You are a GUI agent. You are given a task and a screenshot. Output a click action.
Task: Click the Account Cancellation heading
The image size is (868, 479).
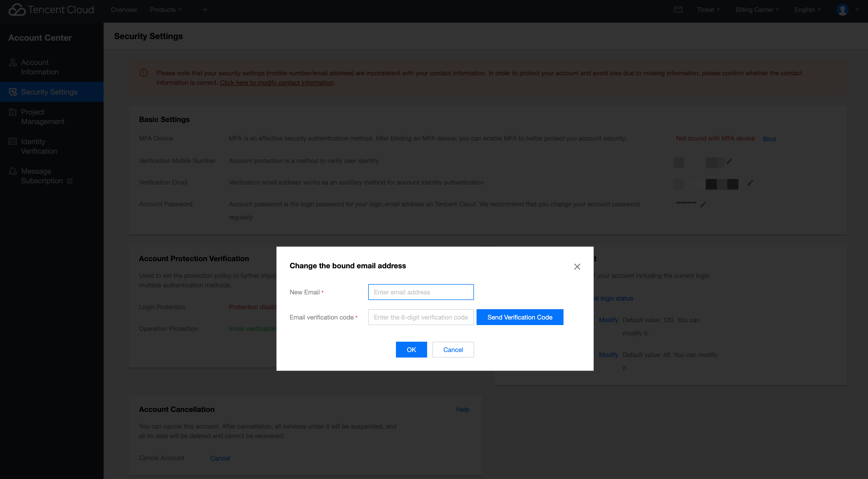pos(177,409)
